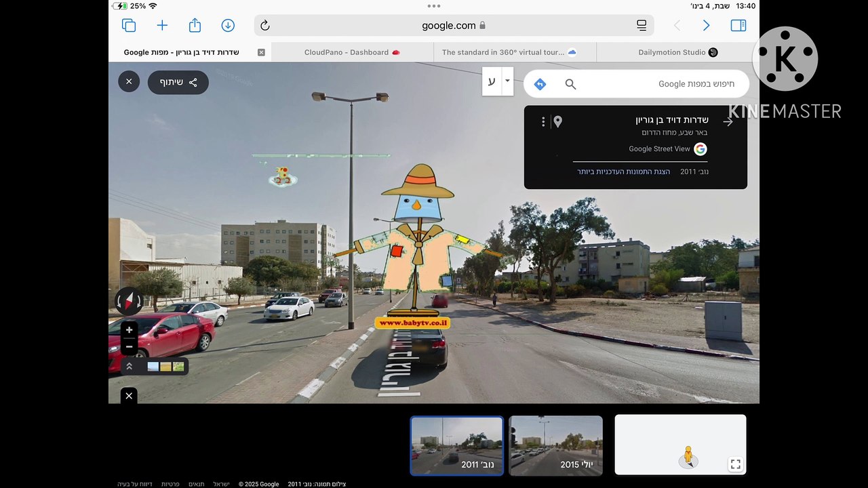Click the Pegman on the minimap
This screenshot has height=488, width=868.
tap(688, 455)
